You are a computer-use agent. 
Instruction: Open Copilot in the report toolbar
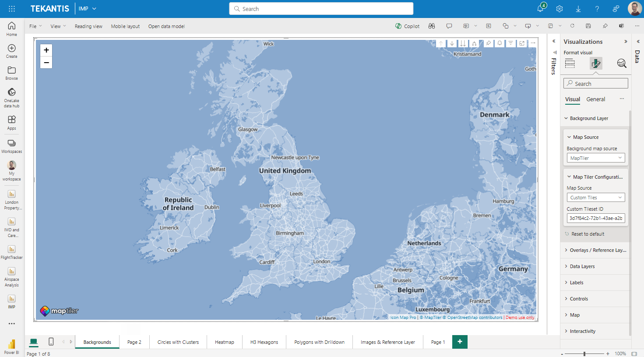point(407,26)
